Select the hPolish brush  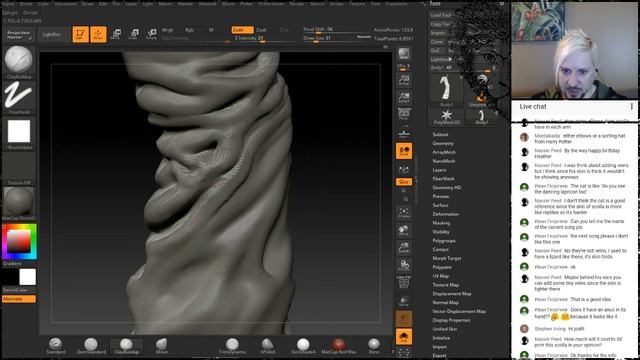pos(268,346)
